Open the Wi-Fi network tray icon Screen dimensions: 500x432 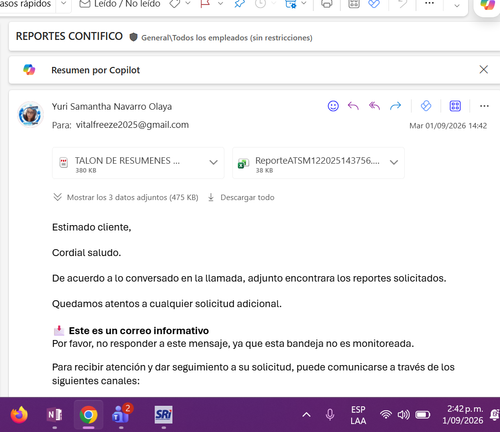coord(386,415)
